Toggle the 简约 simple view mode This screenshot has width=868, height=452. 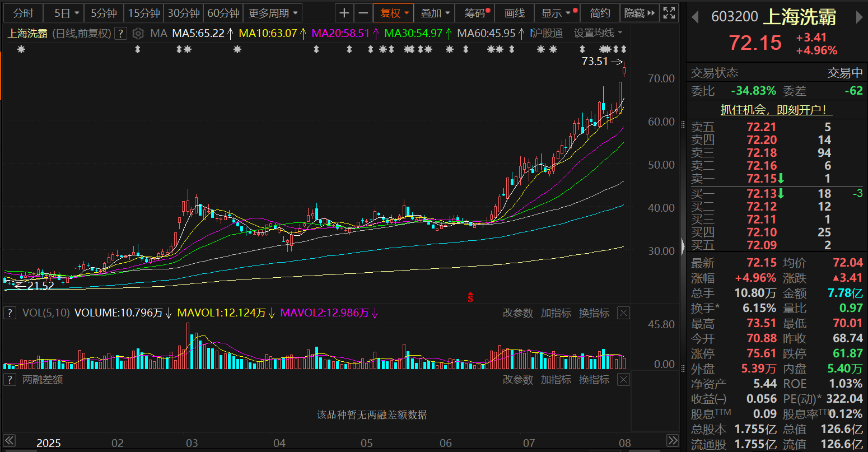tap(600, 13)
